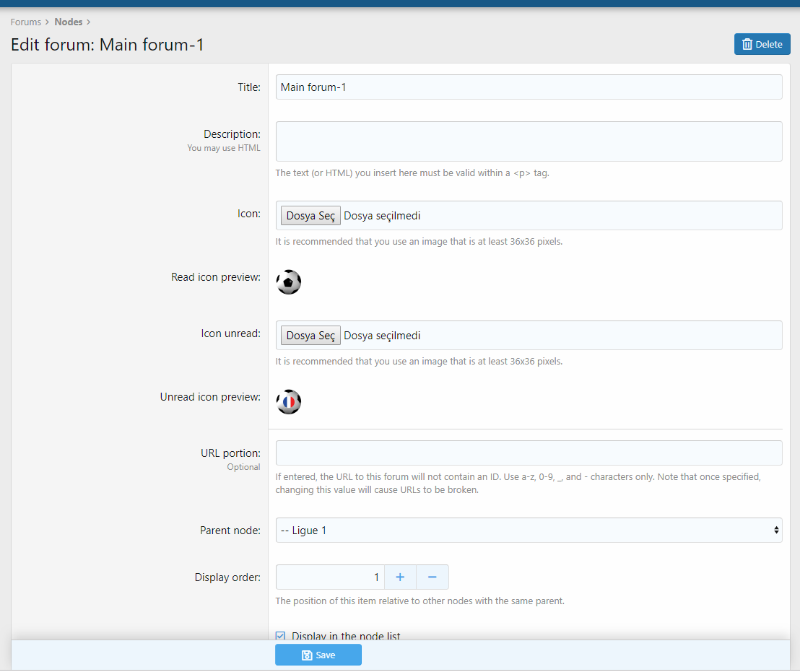The width and height of the screenshot is (800, 672).
Task: Increase display order with plus button
Action: pos(400,577)
